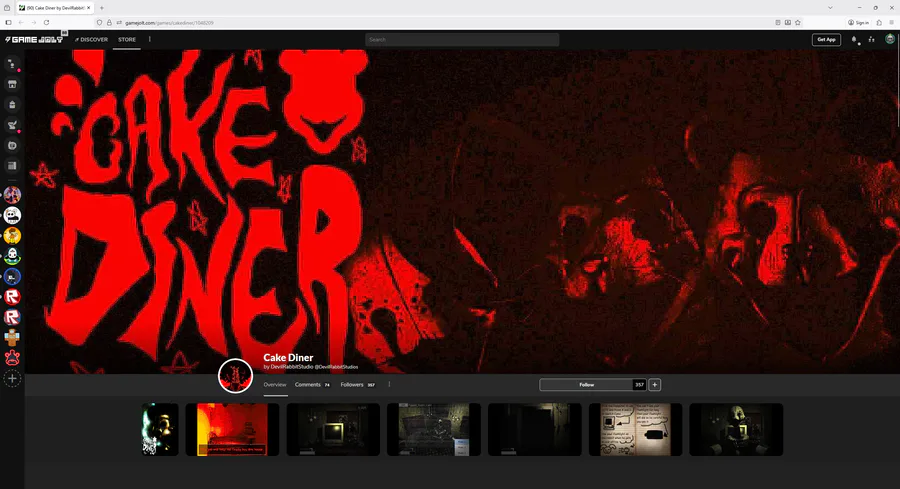Expand browser tab list chevron

pos(830,7)
